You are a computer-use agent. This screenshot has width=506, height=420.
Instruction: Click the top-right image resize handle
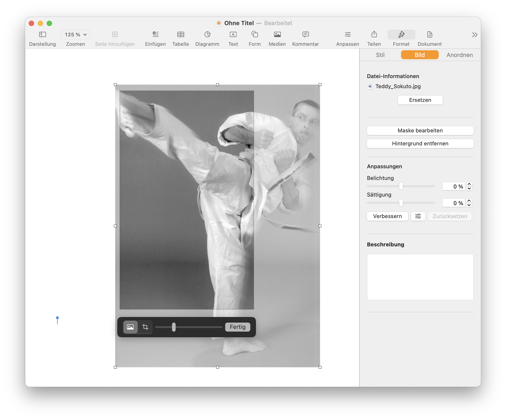tap(320, 85)
